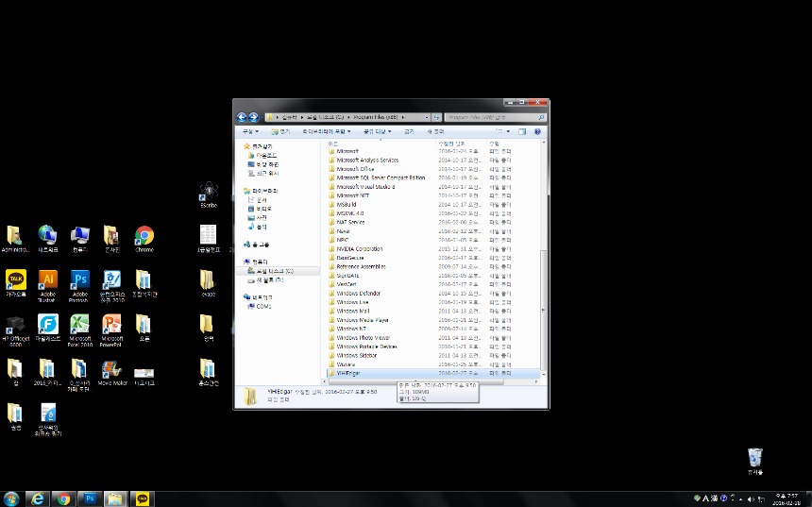
Task: Click the Burn button in Explorer toolbar
Action: click(x=409, y=131)
